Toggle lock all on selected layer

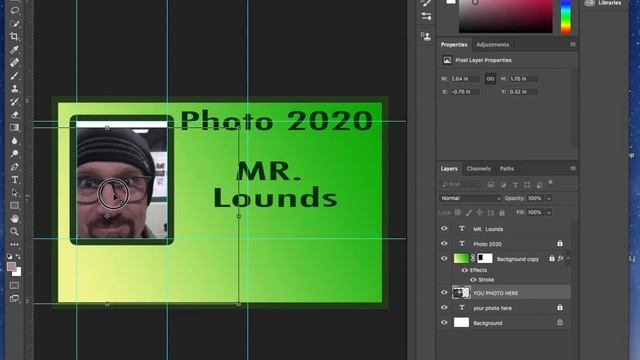502,212
